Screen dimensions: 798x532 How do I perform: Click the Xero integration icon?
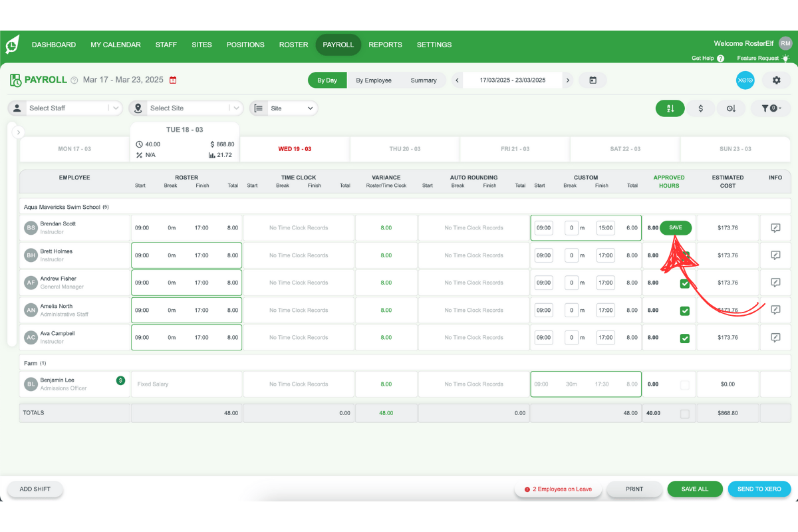point(745,80)
